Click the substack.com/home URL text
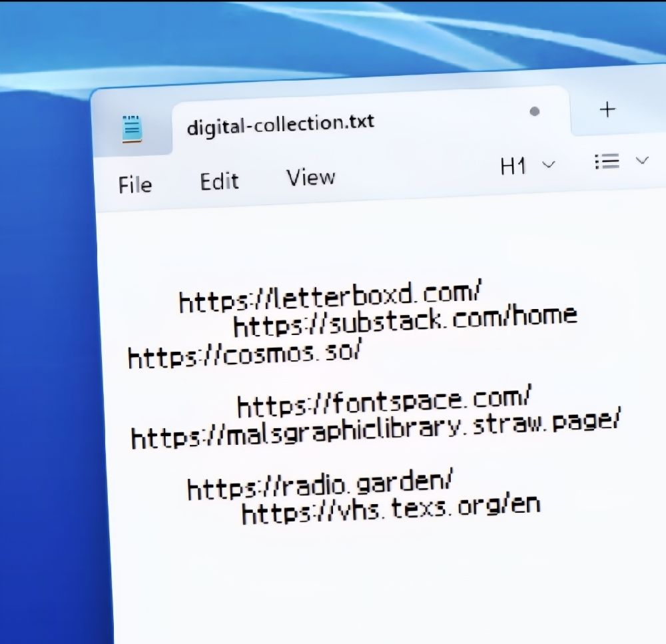The height and width of the screenshot is (644, 666). [x=404, y=320]
